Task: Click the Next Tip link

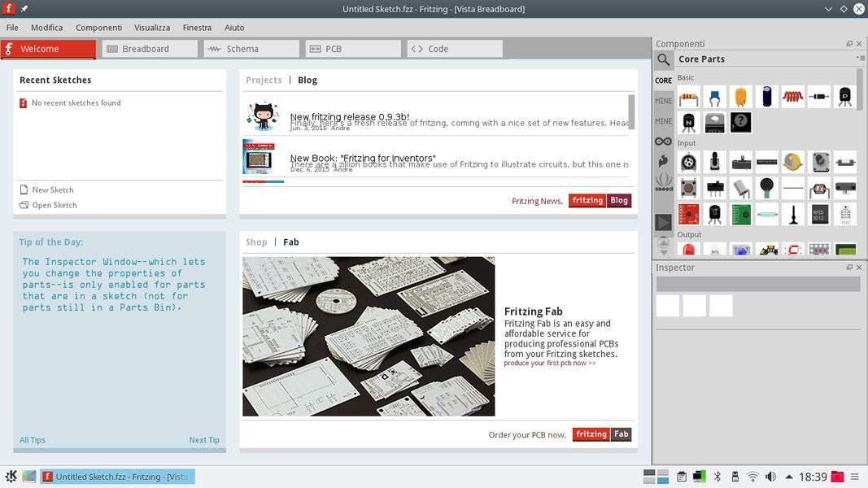Action: 204,440
